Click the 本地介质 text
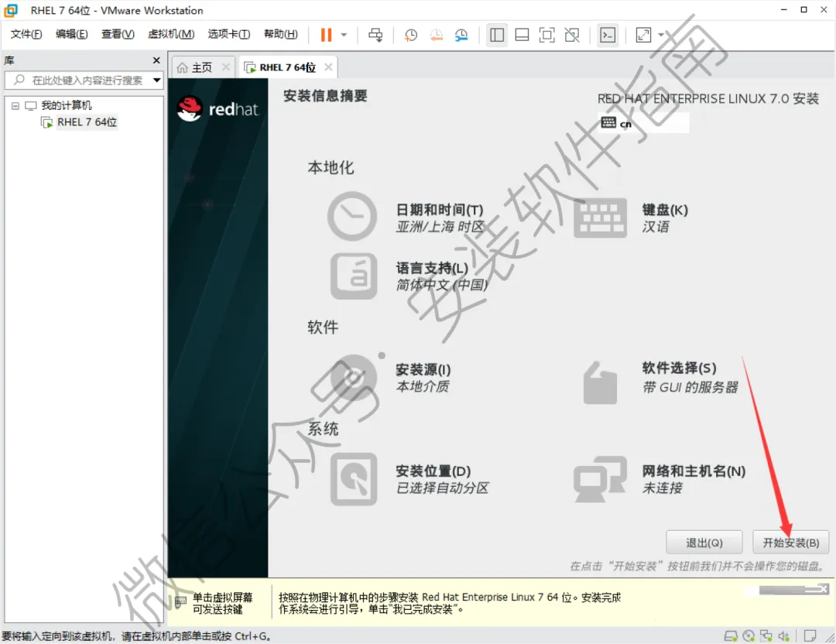Image resolution: width=836 pixels, height=644 pixels. click(423, 386)
